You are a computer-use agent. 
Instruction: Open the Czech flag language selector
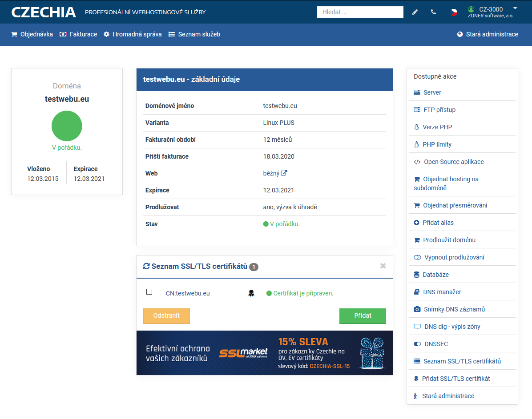pos(454,12)
